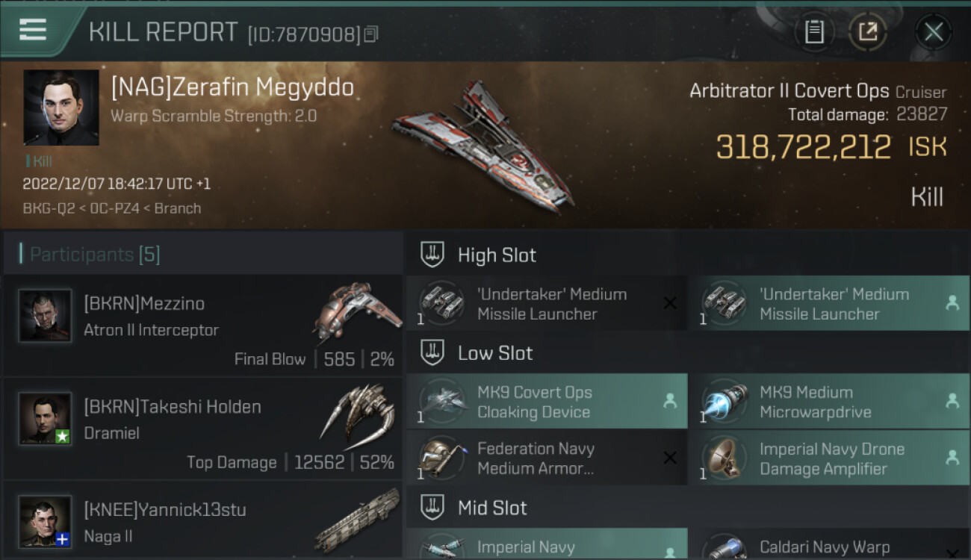Click the Participants [5] tab header
971x560 pixels.
tap(95, 255)
